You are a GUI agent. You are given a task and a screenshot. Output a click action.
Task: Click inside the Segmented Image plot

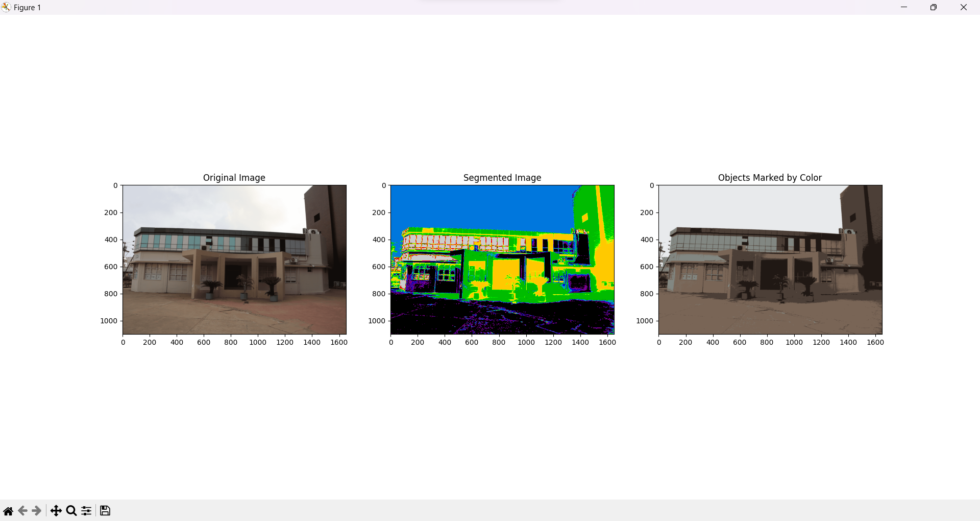502,259
